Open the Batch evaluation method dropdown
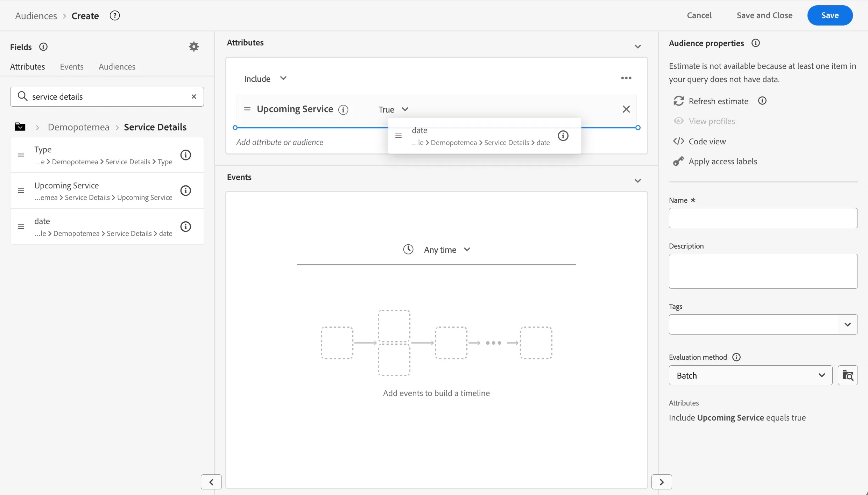Screen dimensions: 868x495 (x=750, y=375)
